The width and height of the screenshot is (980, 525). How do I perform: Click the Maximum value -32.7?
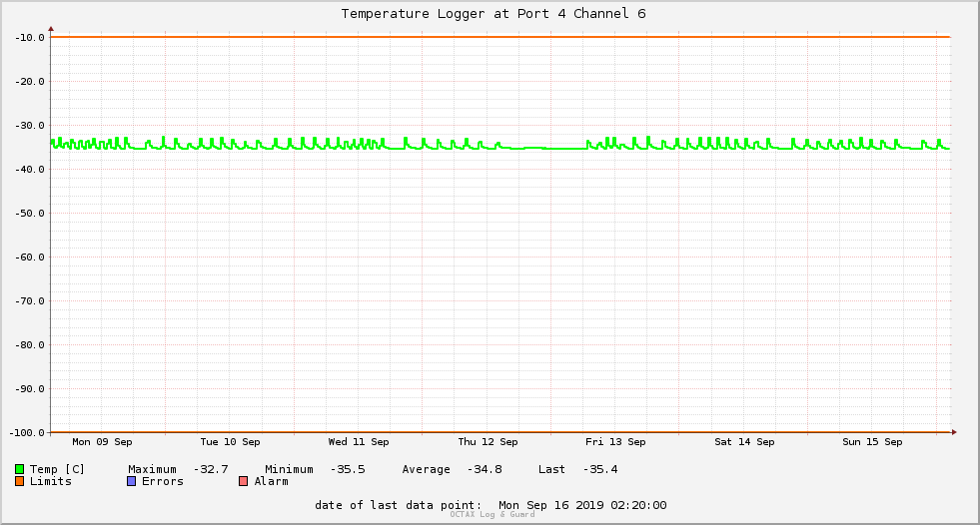[x=211, y=469]
